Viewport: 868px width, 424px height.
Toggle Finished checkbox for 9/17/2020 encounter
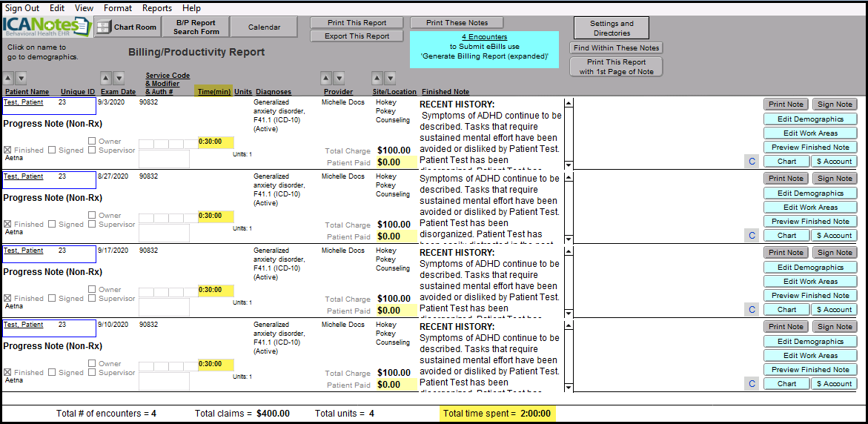click(8, 299)
